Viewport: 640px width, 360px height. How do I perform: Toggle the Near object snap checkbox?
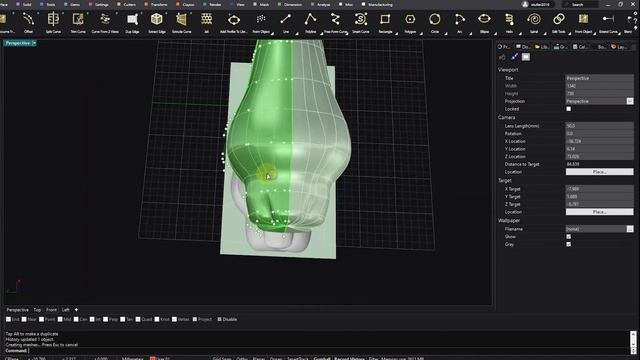point(24,319)
